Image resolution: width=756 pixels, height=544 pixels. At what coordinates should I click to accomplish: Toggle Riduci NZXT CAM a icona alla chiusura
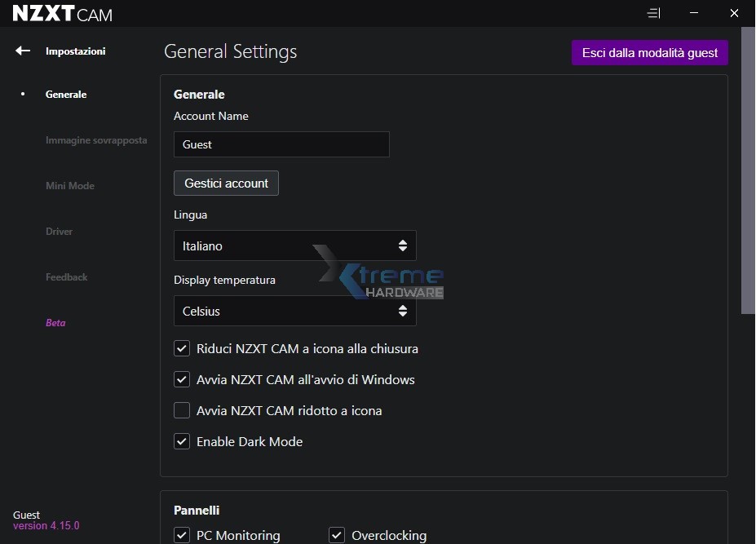pyautogui.click(x=182, y=348)
